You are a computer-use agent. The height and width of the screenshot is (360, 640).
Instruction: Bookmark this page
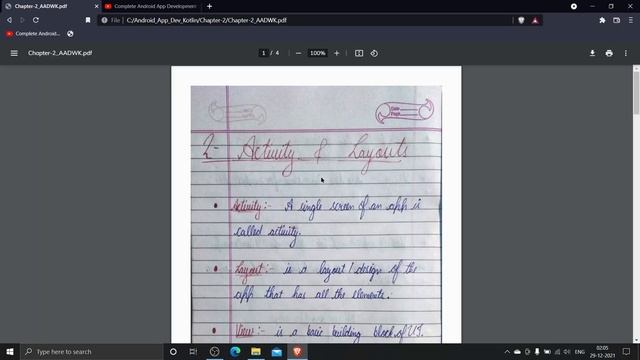pos(88,20)
